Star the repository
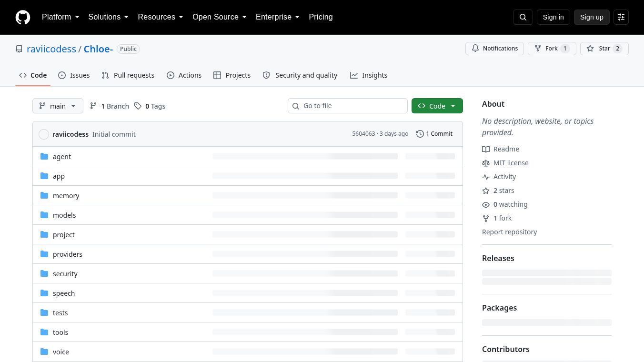 pos(604,49)
